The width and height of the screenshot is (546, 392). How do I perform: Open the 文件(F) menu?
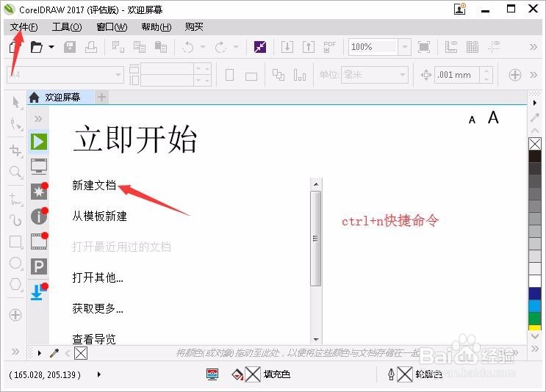click(x=24, y=26)
